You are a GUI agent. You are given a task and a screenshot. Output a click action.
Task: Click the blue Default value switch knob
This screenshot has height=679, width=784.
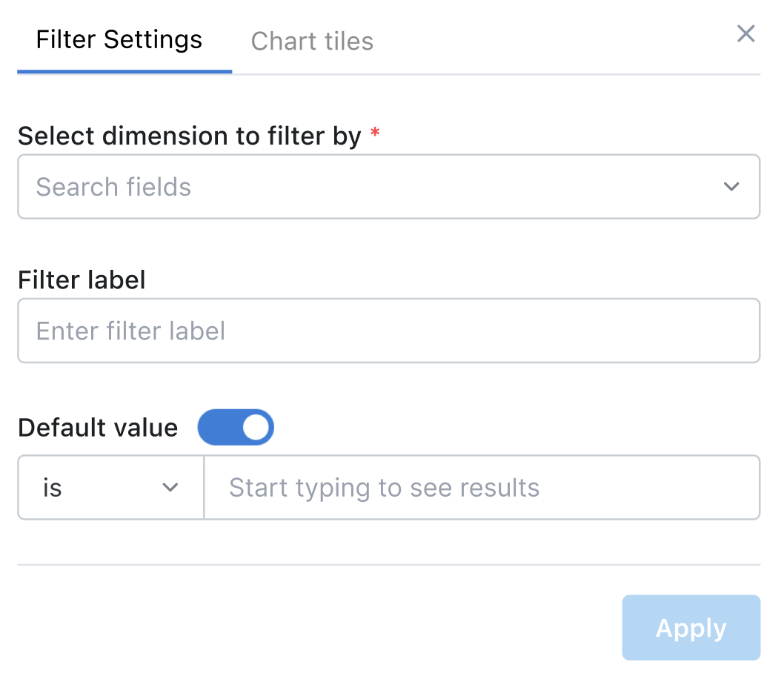pyautogui.click(x=256, y=427)
